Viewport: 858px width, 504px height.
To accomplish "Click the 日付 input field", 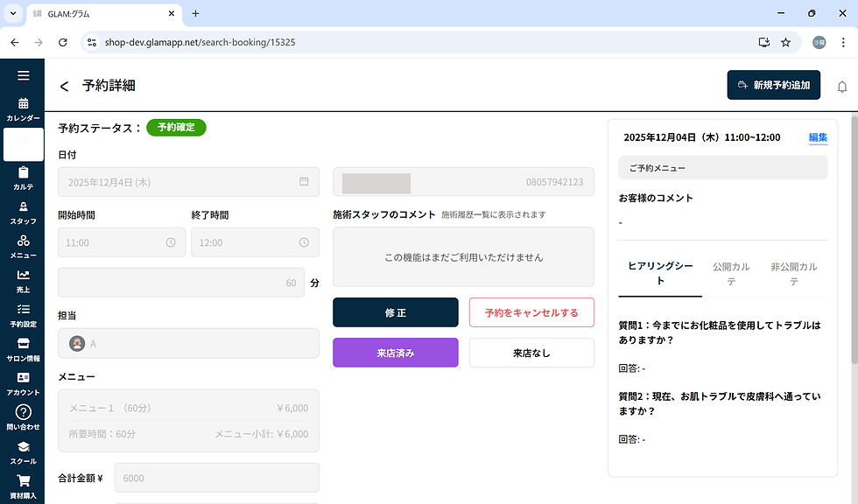I will point(188,182).
